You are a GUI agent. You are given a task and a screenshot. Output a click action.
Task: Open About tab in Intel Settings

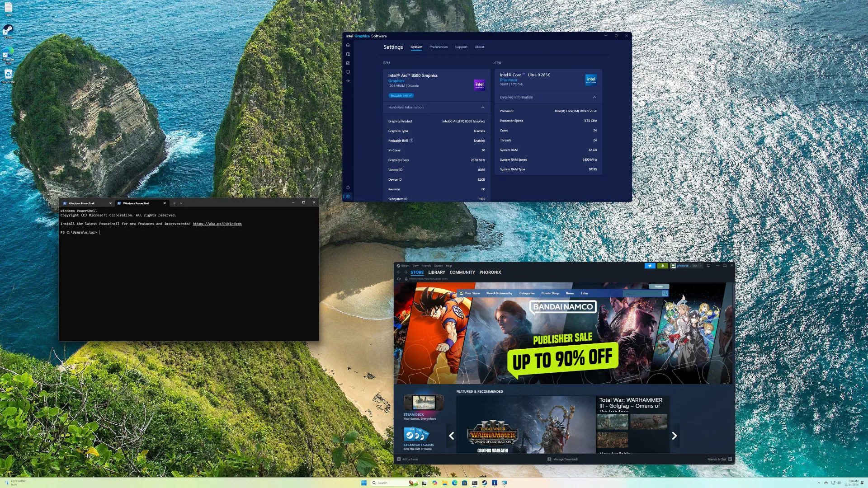479,47
